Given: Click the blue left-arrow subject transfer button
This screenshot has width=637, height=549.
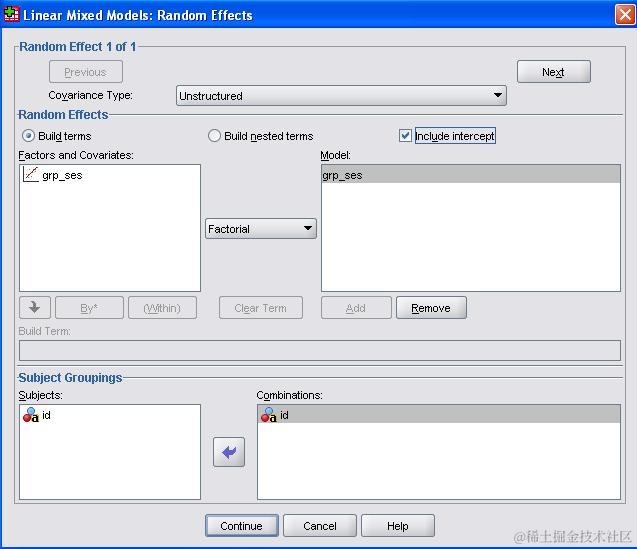Looking at the screenshot, I should [x=229, y=452].
